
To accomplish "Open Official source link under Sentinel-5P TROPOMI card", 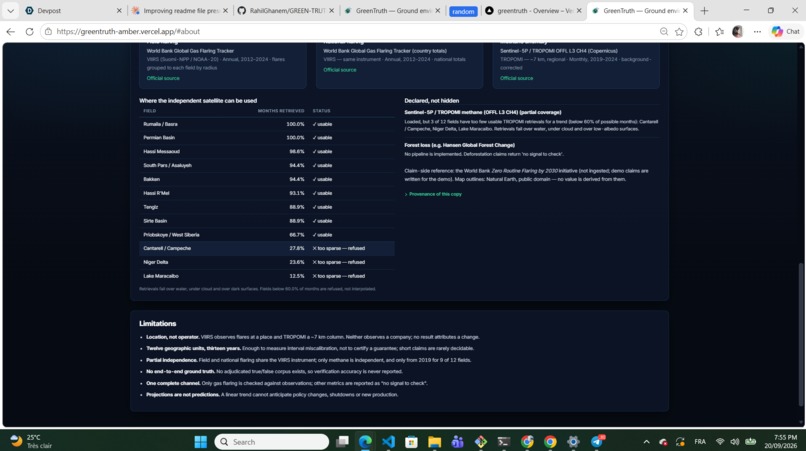I will pyautogui.click(x=517, y=78).
